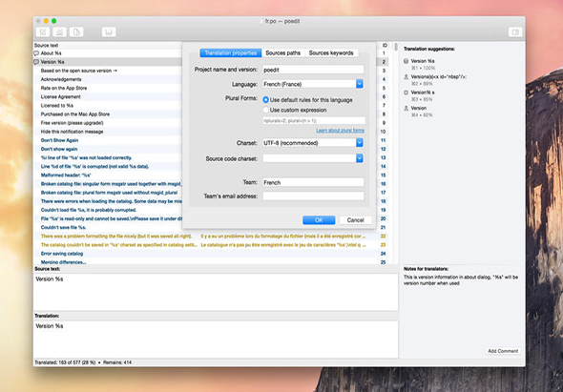The image size is (563, 392).
Task: Click the Team field containing French
Action: [313, 182]
